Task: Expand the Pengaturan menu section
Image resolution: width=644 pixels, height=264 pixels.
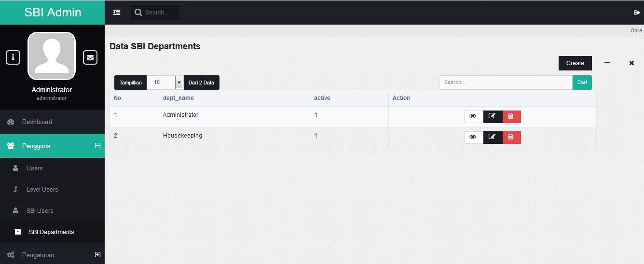Action: tap(98, 254)
